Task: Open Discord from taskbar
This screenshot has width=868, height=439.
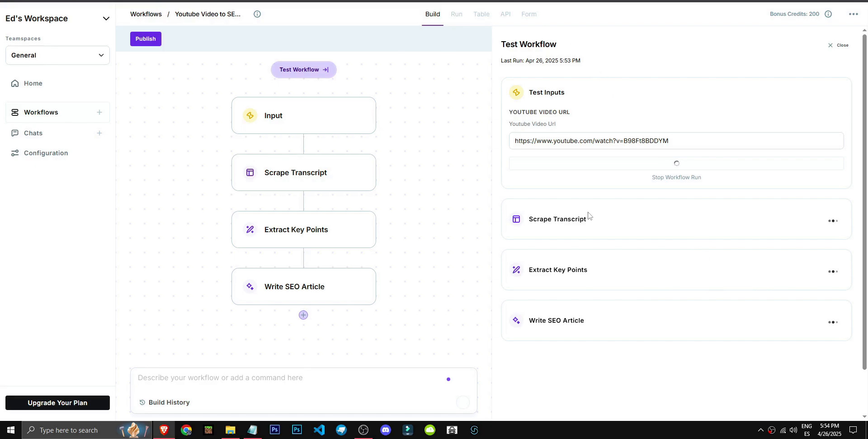Action: pyautogui.click(x=386, y=430)
